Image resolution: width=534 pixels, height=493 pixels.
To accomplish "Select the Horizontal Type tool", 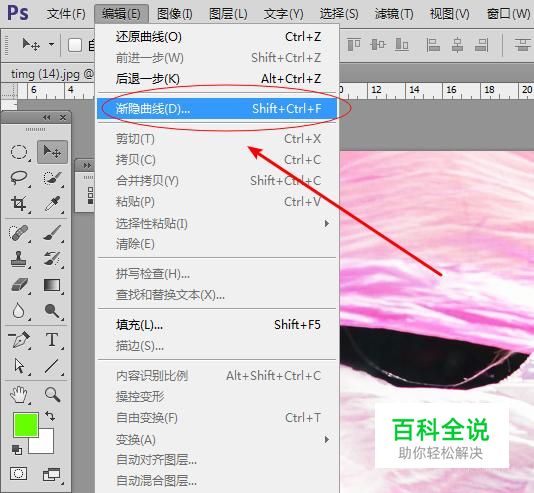I will (52, 340).
